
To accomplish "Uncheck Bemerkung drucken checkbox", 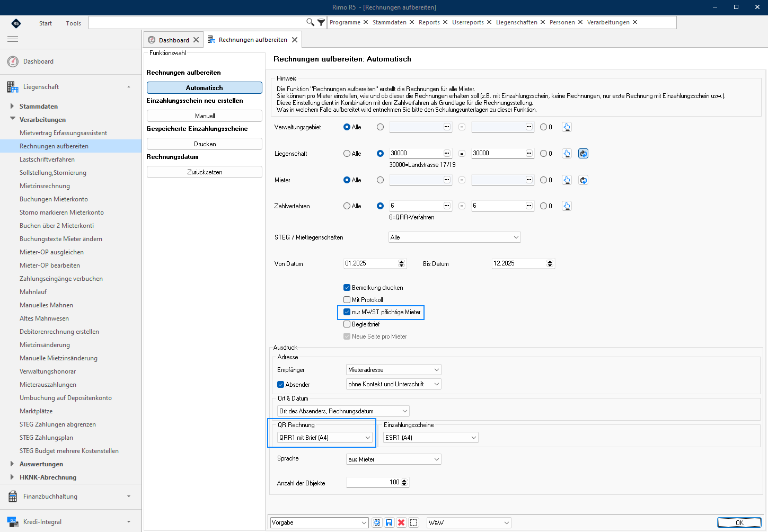I will [x=347, y=288].
